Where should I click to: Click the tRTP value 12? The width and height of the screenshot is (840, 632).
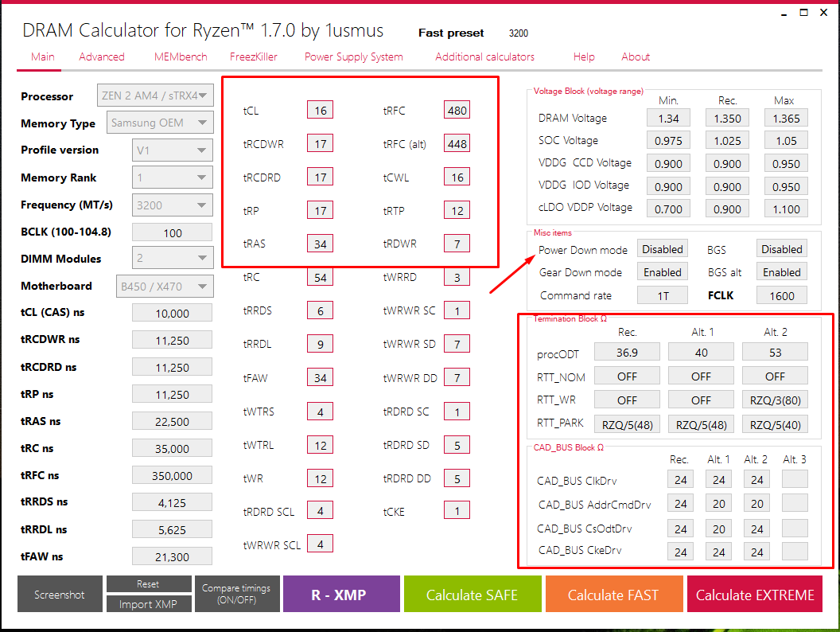click(x=457, y=210)
